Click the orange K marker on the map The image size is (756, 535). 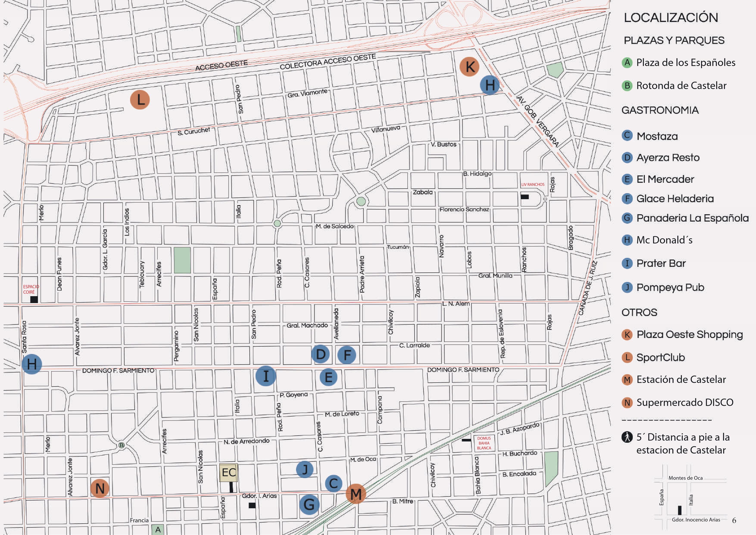469,67
